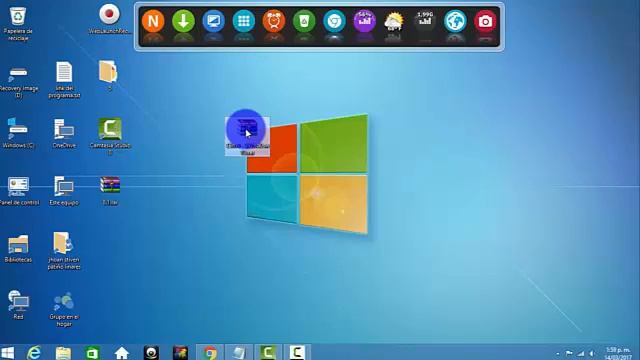Open Internet Explorer from the taskbar
640x360 pixels.
(34, 353)
